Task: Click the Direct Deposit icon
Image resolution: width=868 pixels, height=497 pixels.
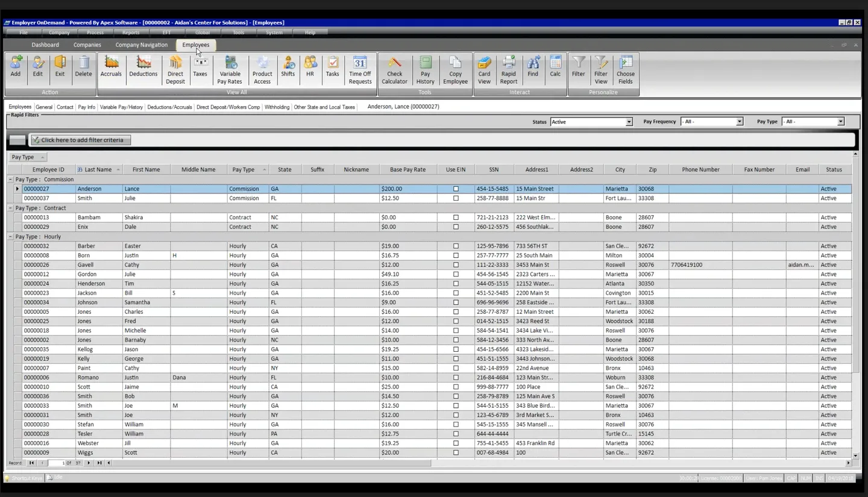Action: 175,67
